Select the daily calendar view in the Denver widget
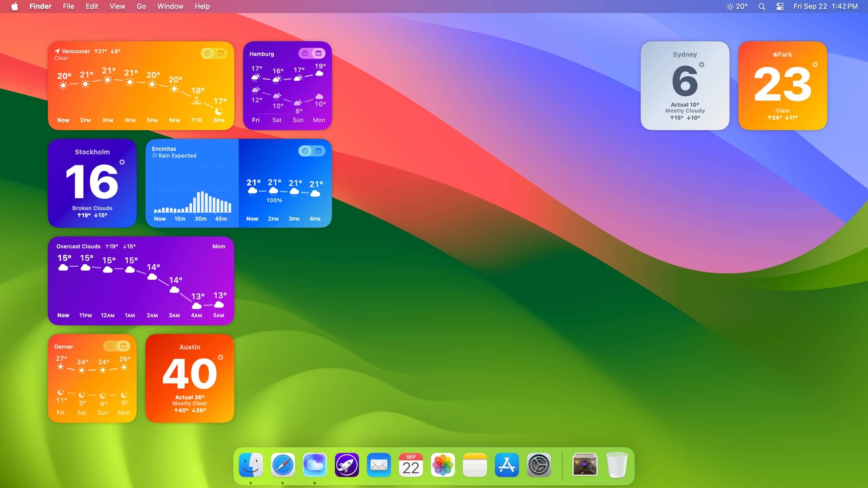868x488 pixels. [x=123, y=346]
